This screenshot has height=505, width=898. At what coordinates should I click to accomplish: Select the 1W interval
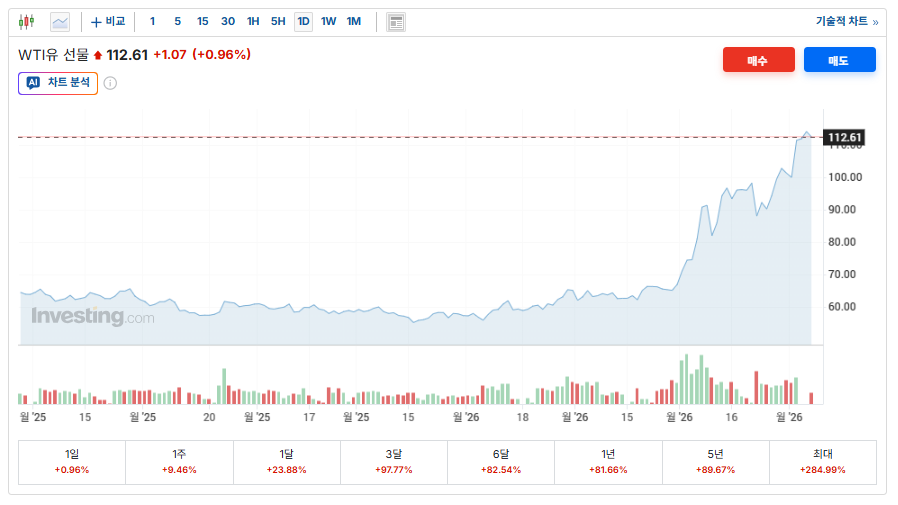[x=328, y=21]
